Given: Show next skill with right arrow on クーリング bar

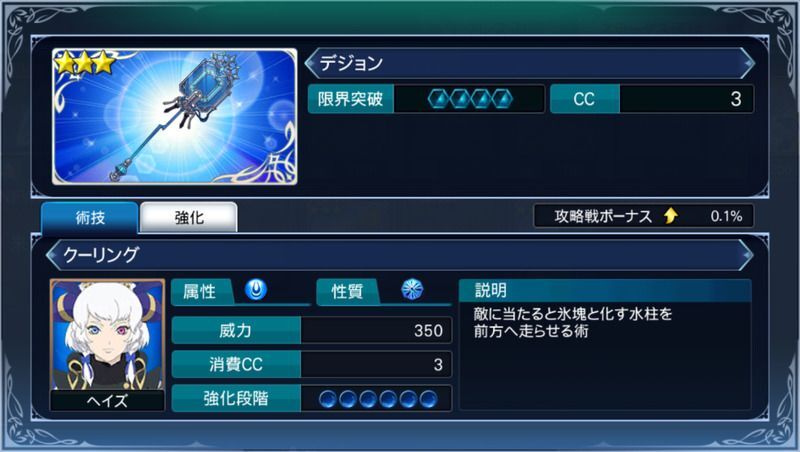Looking at the screenshot, I should coord(745,255).
